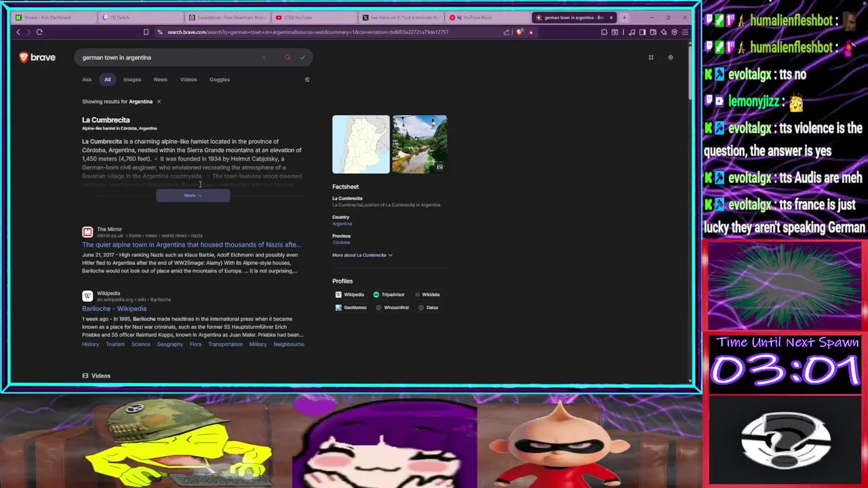The width and height of the screenshot is (868, 488).
Task: Bookmark this page with the bookmark icon
Action: click(146, 32)
